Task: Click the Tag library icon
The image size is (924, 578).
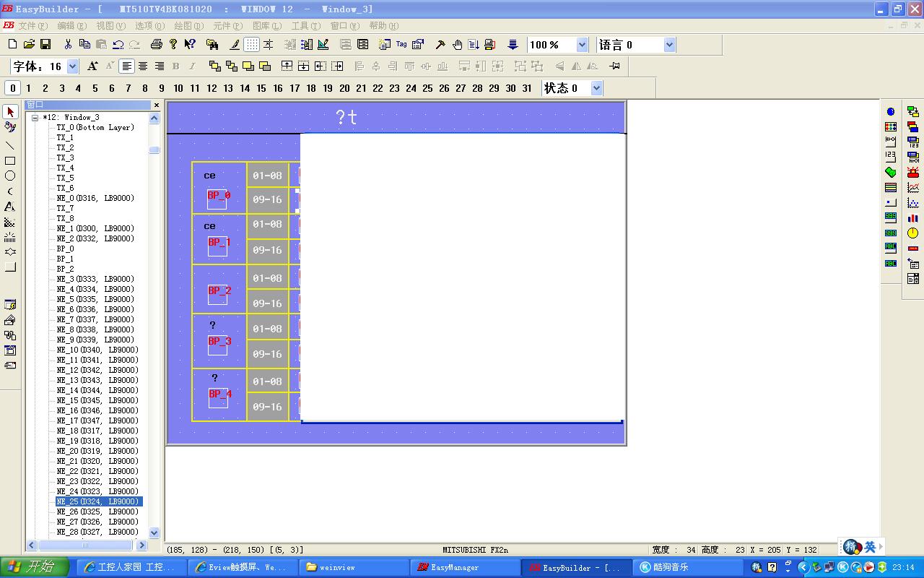Action: [401, 45]
